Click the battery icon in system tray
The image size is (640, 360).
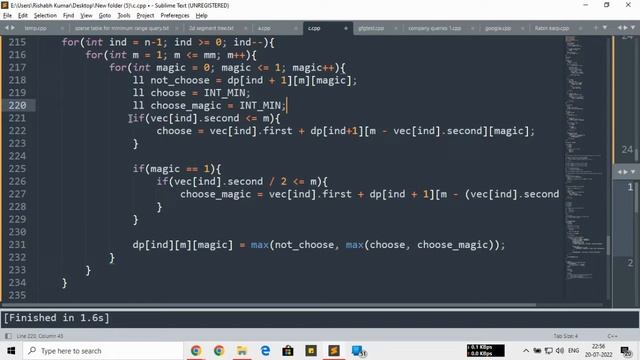[x=537, y=351]
